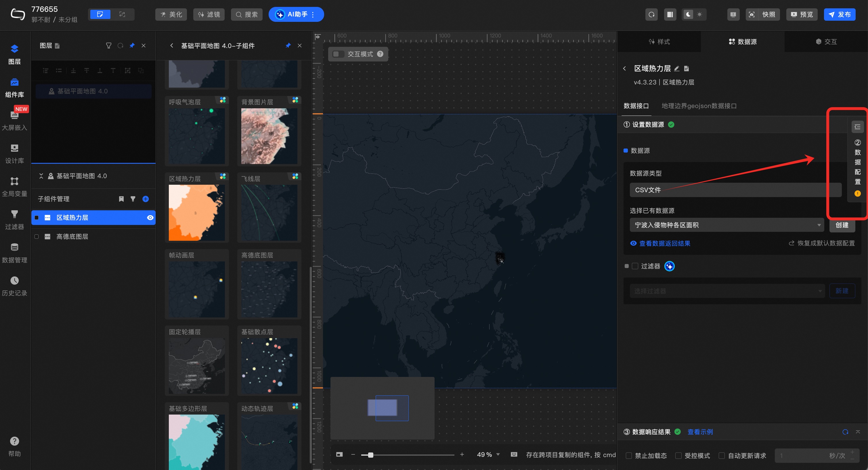This screenshot has height=470, width=868.
Task: Open the 全局变量 sidebar panel
Action: tap(14, 186)
